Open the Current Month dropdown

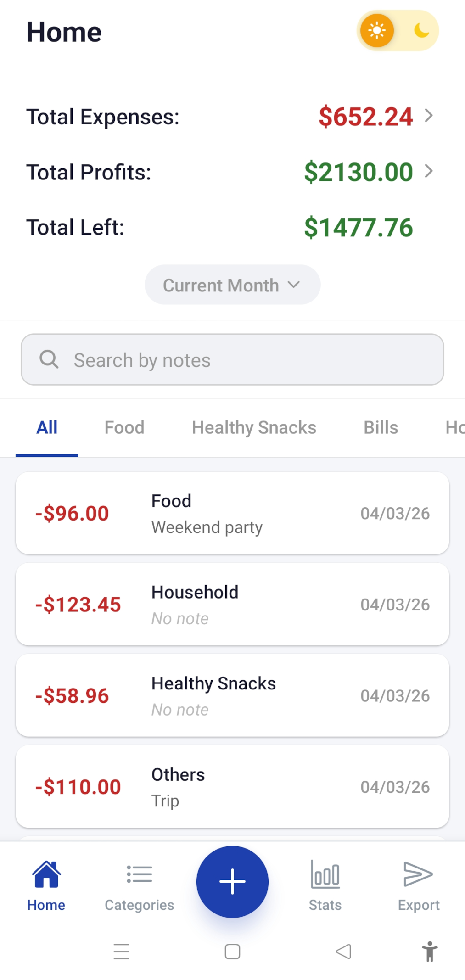232,285
